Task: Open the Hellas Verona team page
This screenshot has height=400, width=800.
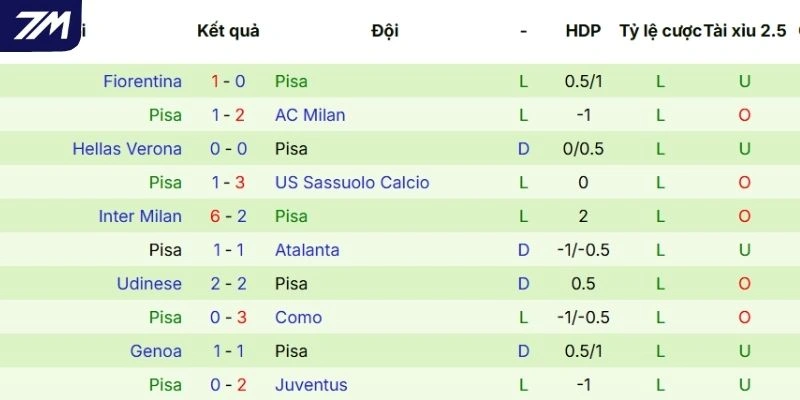Action: click(x=127, y=149)
